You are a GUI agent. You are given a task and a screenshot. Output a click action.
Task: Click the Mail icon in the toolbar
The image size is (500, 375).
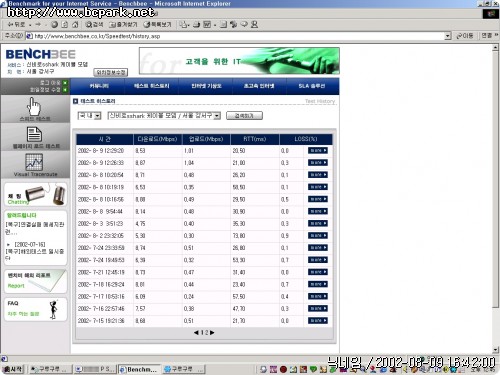pyautogui.click(x=182, y=25)
